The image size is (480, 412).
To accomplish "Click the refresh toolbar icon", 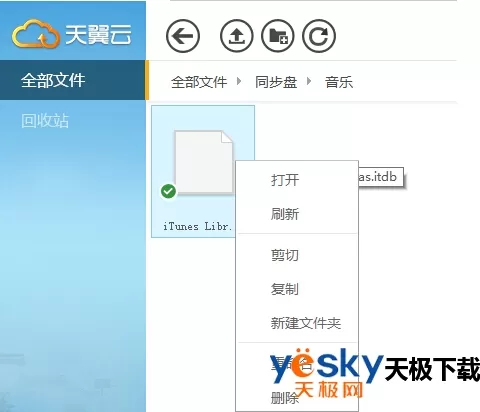I will [319, 36].
